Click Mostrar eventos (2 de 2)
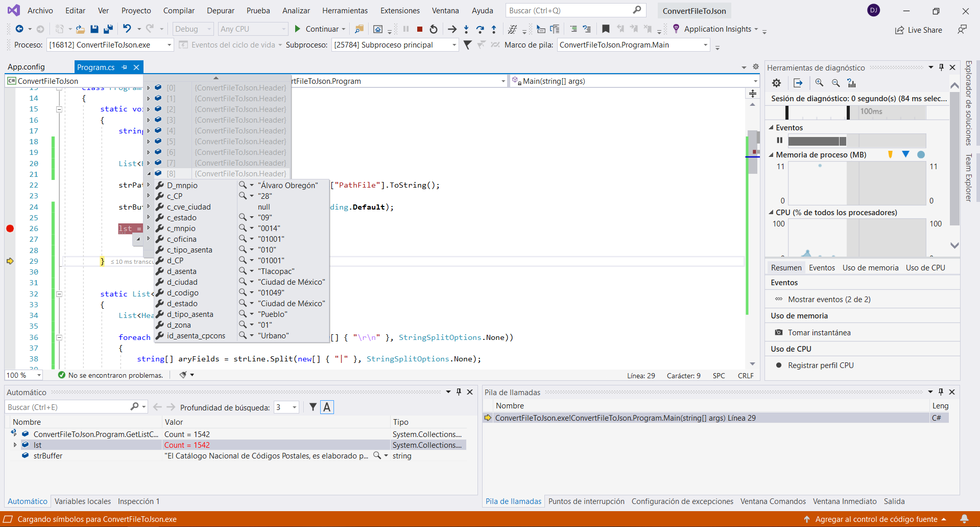The width and height of the screenshot is (980, 527). [x=829, y=300]
